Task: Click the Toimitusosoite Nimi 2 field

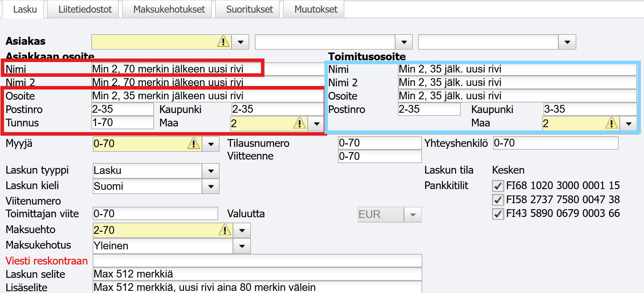Action: tap(517, 82)
